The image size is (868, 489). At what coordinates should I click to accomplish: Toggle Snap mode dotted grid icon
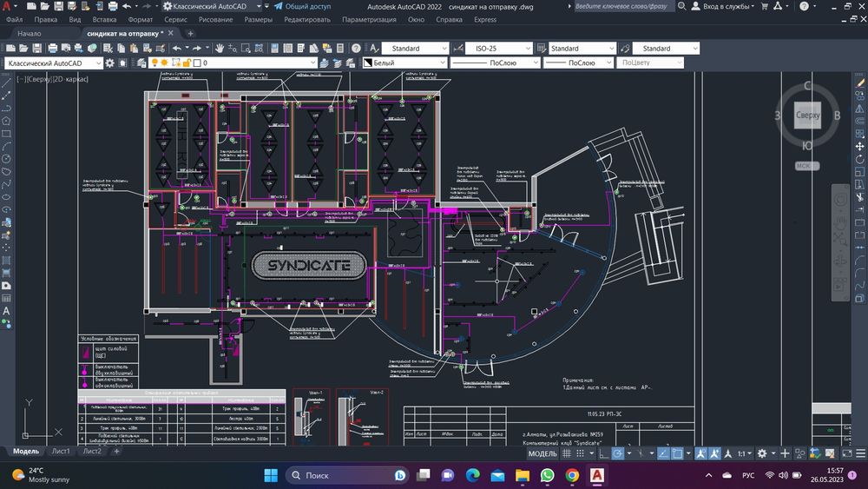580,453
